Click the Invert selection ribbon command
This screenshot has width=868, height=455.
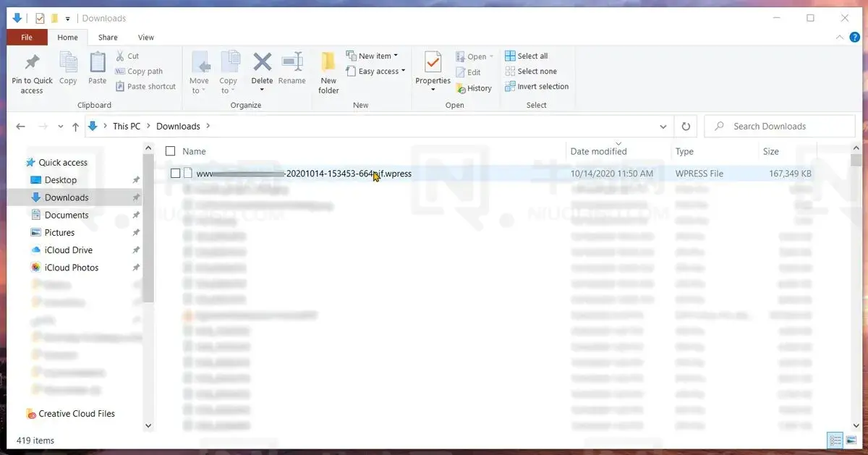tap(537, 87)
